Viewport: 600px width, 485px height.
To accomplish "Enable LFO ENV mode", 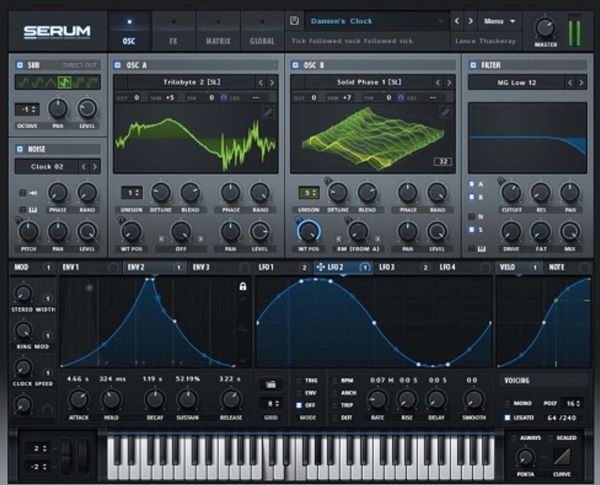I will pos(299,393).
